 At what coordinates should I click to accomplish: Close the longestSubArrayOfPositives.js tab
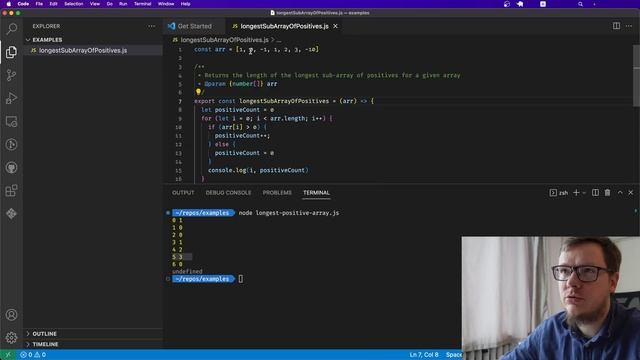(x=336, y=26)
